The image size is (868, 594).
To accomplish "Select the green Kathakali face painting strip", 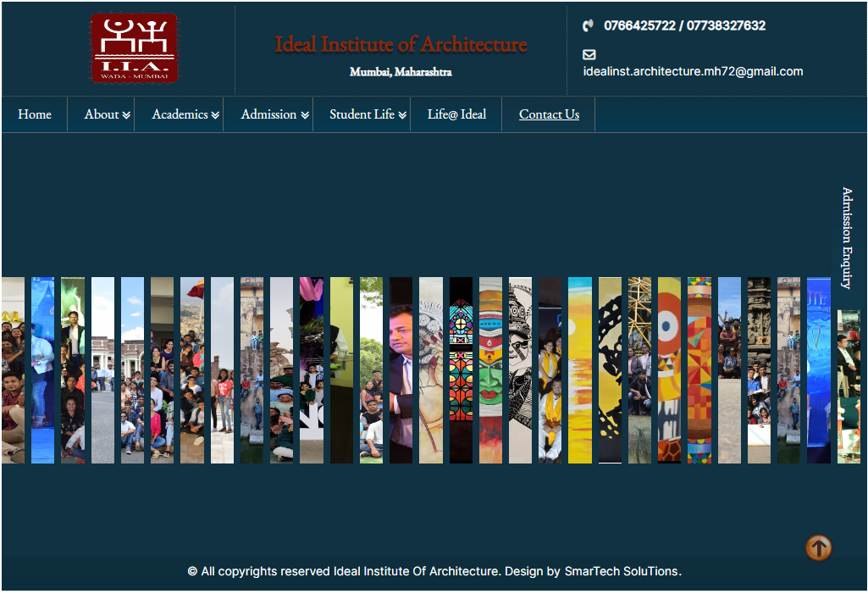I will (490, 370).
